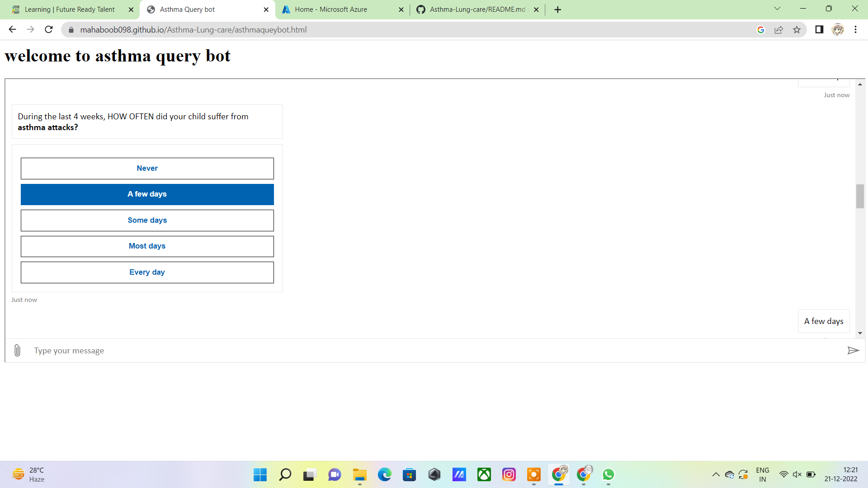Open Windows Start menu
The width and height of the screenshot is (868, 488).
point(260,474)
